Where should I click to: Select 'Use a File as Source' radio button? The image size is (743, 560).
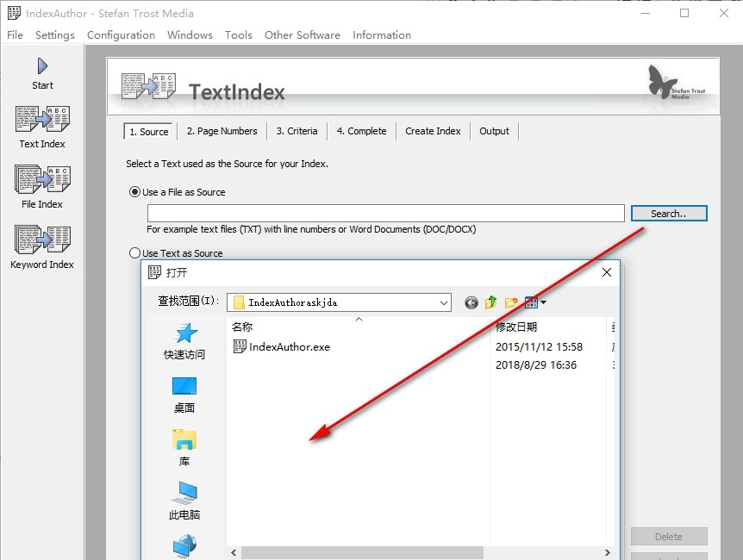(x=134, y=192)
